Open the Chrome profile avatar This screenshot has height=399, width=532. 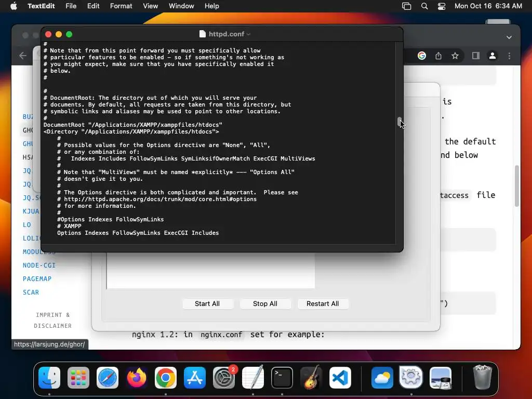pyautogui.click(x=493, y=56)
